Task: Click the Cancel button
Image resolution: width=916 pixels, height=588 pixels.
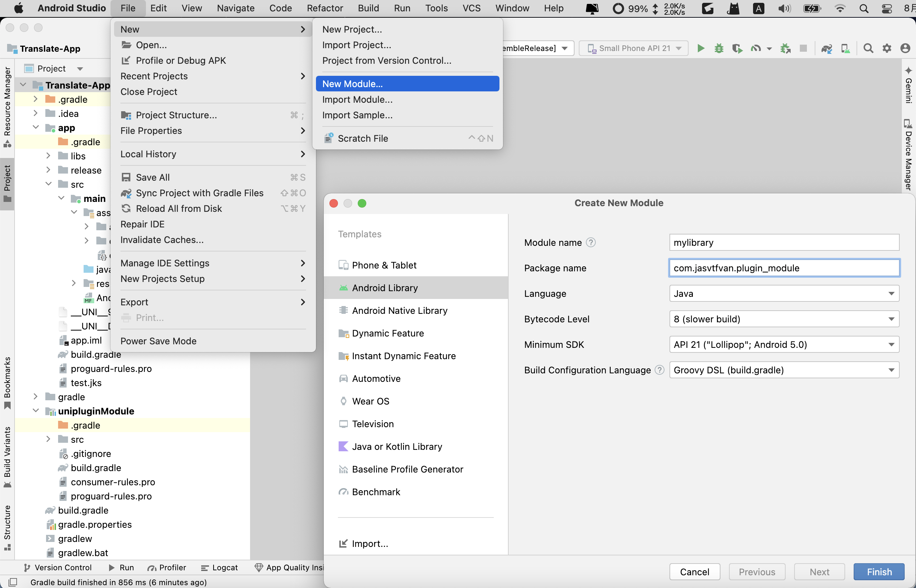Action: 695,572
